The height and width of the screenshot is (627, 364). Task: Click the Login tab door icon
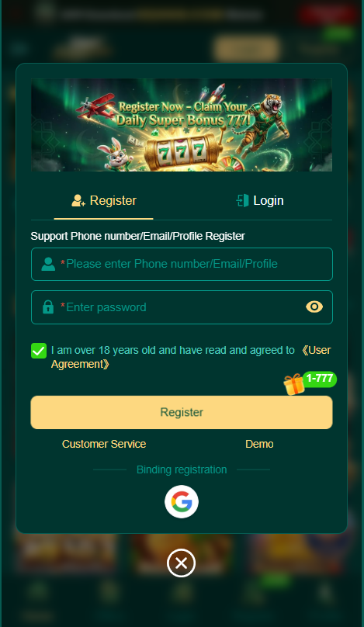[x=242, y=200]
